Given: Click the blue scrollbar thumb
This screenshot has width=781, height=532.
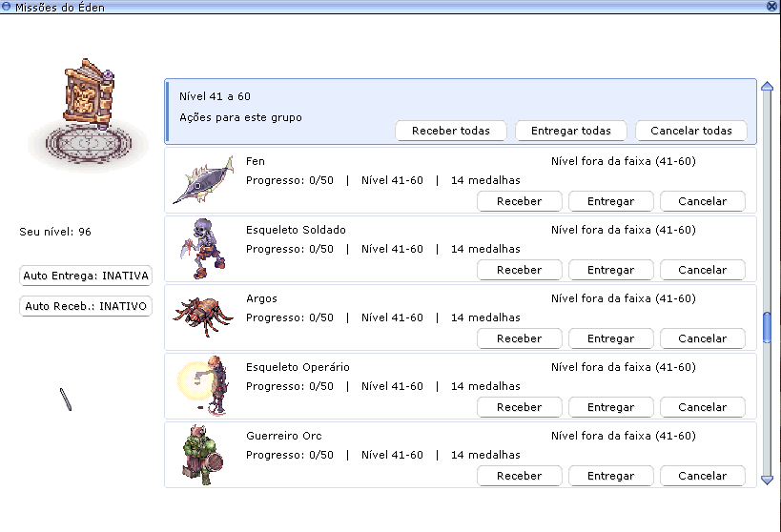Looking at the screenshot, I should tap(767, 327).
